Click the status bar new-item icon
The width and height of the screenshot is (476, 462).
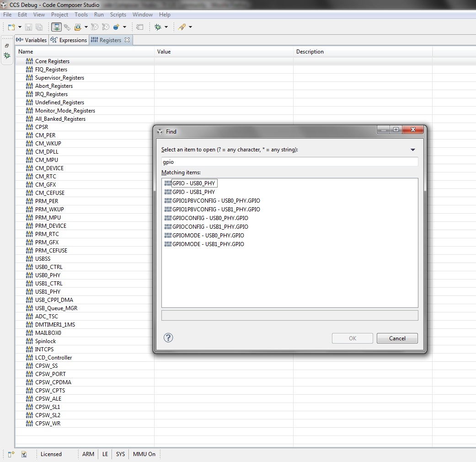(11, 454)
